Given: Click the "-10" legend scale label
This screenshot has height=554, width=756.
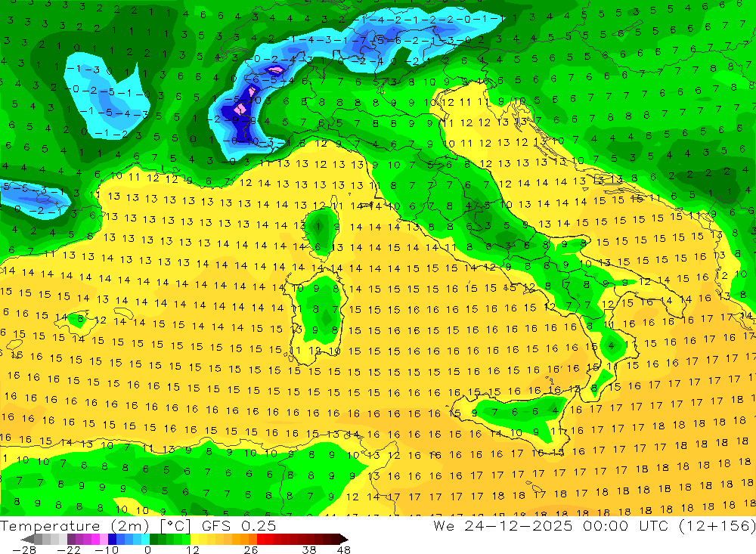Looking at the screenshot, I should [107, 549].
